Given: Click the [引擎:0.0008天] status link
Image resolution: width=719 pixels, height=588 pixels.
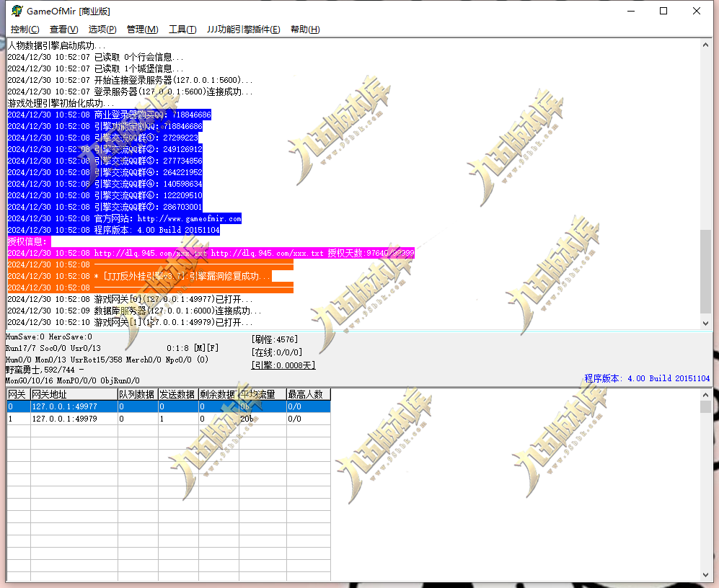Looking at the screenshot, I should (283, 365).
